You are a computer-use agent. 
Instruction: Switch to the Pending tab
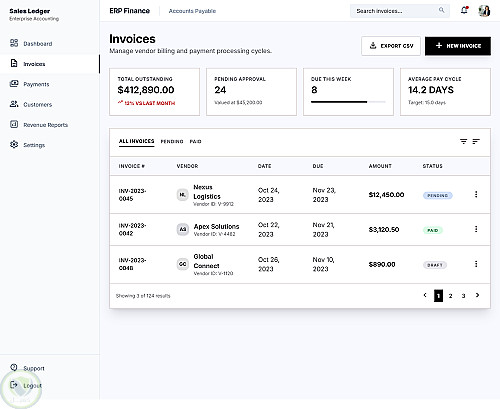172,141
